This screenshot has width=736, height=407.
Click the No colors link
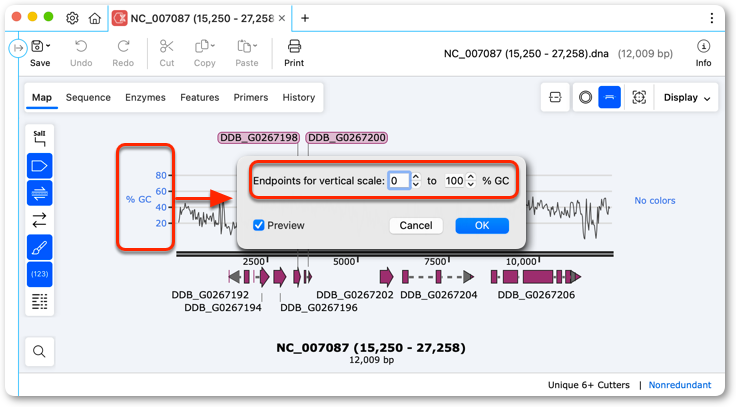click(655, 200)
